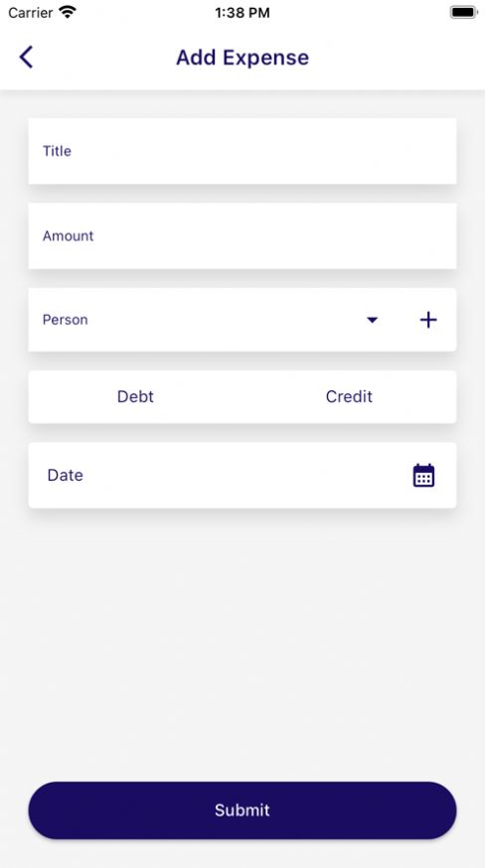Click the Person label text
The image size is (485, 868).
point(65,320)
